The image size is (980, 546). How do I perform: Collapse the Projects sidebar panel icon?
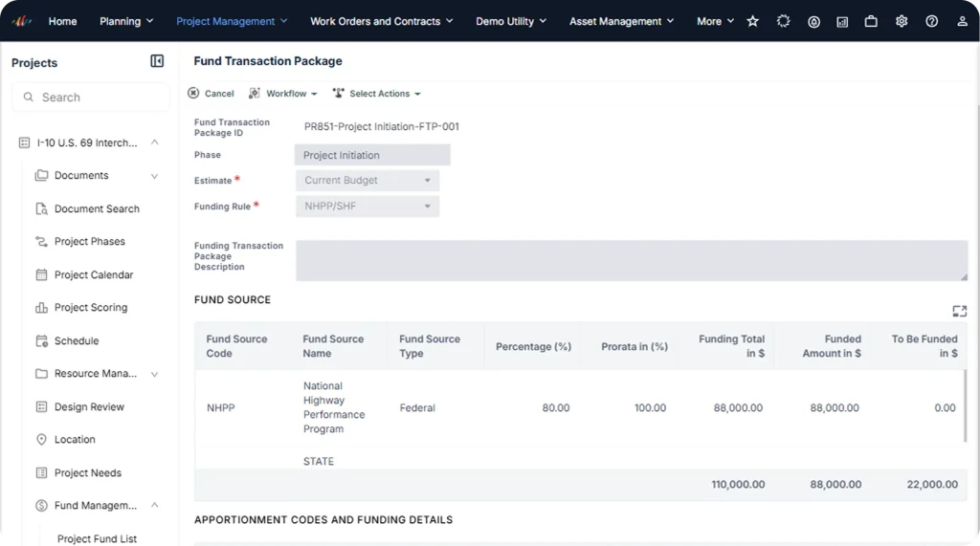[x=157, y=61]
